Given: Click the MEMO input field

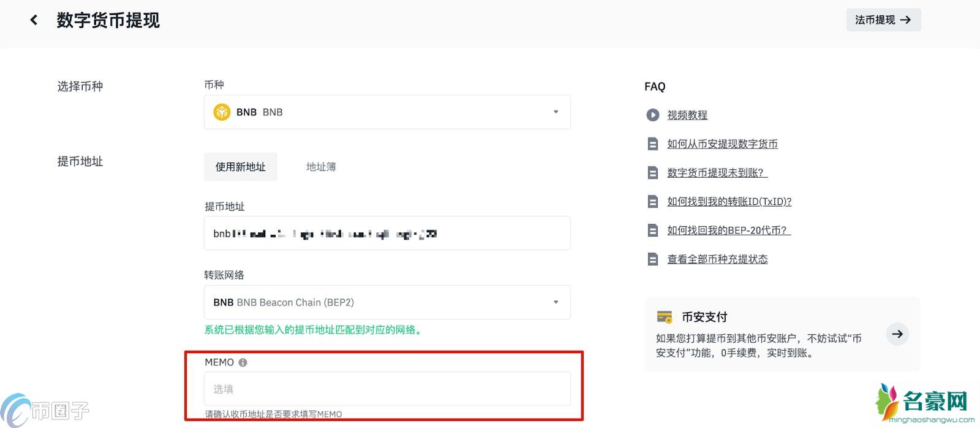Looking at the screenshot, I should point(387,389).
